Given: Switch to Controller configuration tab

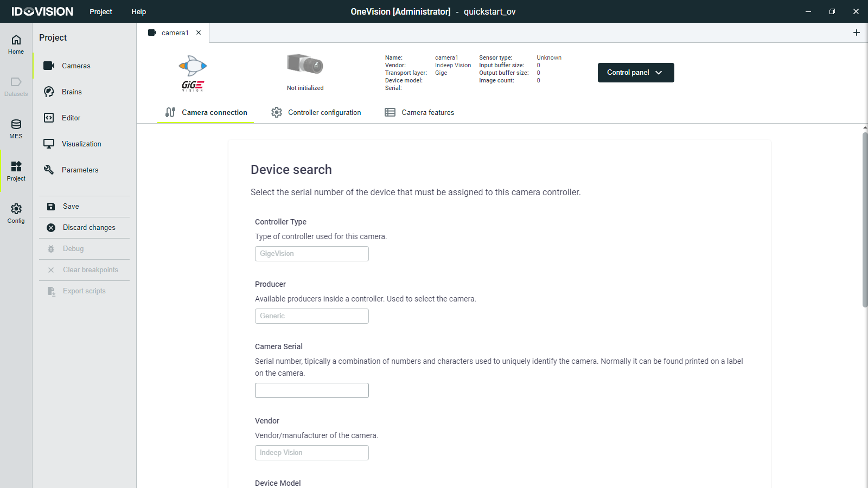Looking at the screenshot, I should 316,112.
